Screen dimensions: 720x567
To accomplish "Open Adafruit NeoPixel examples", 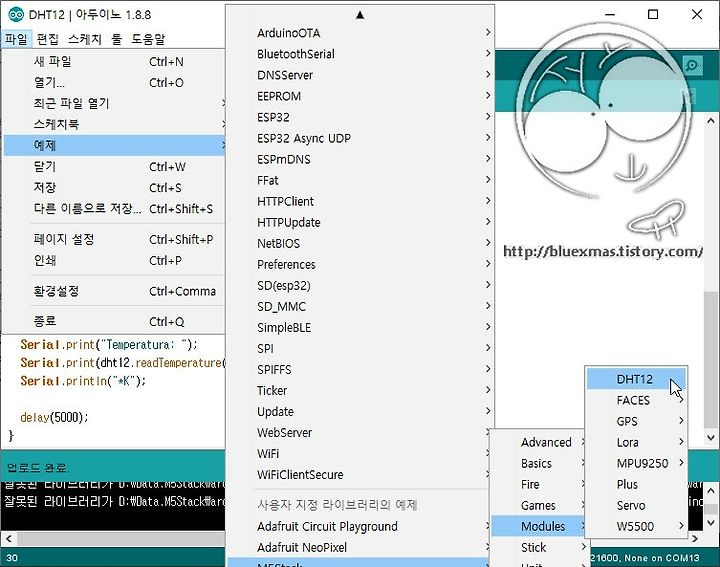I will point(358,547).
